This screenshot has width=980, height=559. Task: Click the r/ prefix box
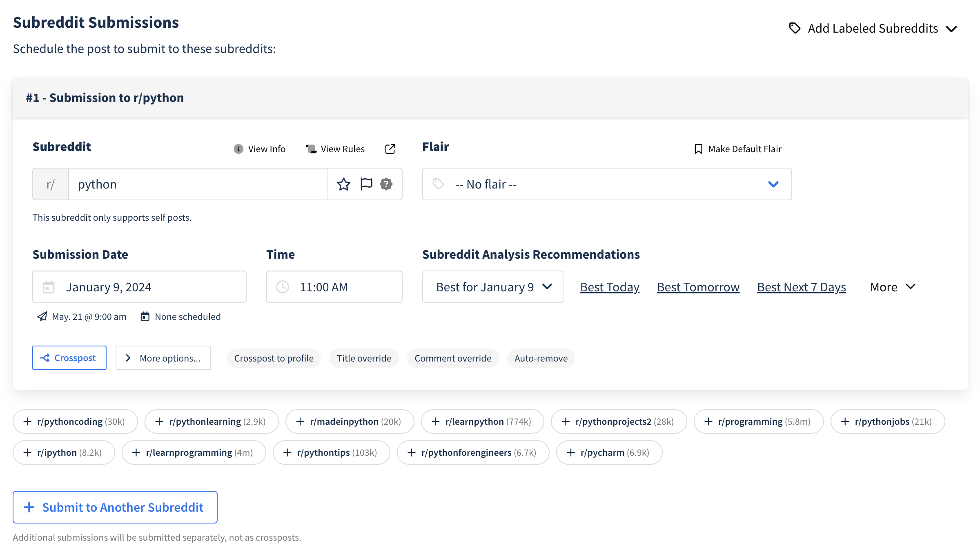tap(51, 184)
